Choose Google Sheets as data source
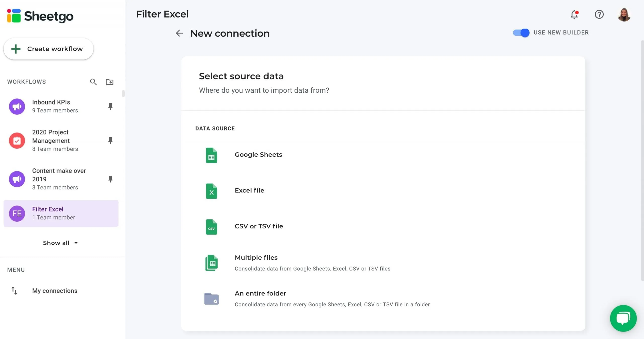 tap(383, 155)
